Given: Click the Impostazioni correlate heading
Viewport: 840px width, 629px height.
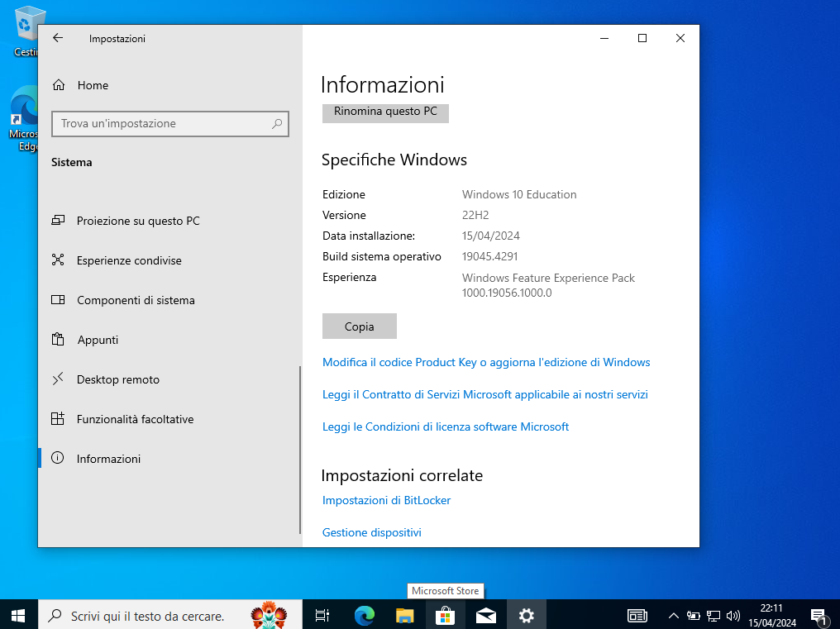Looking at the screenshot, I should tap(402, 475).
